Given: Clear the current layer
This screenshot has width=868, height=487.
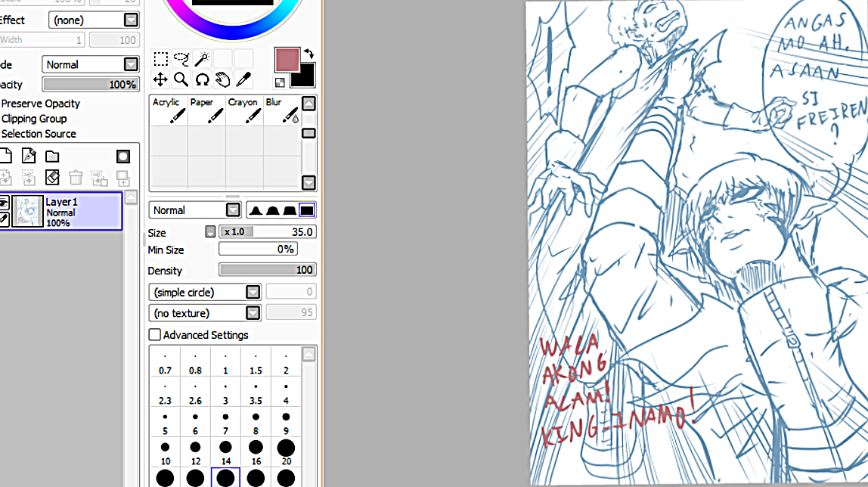Looking at the screenshot, I should point(52,178).
